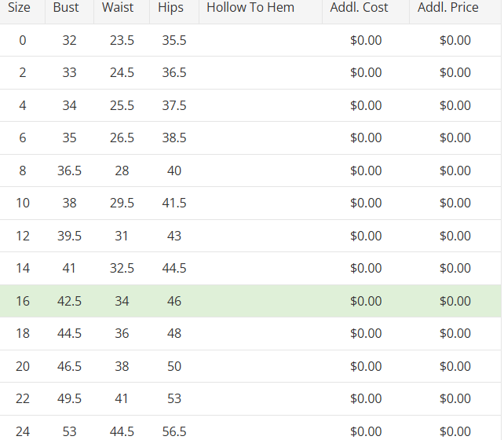Select waist value 32.5 for size 14
This screenshot has width=504, height=440.
coord(122,268)
